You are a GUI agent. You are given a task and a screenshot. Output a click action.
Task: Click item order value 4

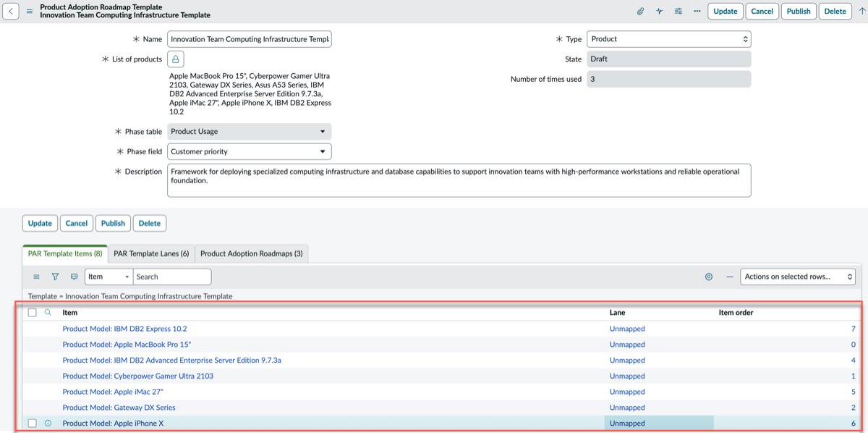854,361
